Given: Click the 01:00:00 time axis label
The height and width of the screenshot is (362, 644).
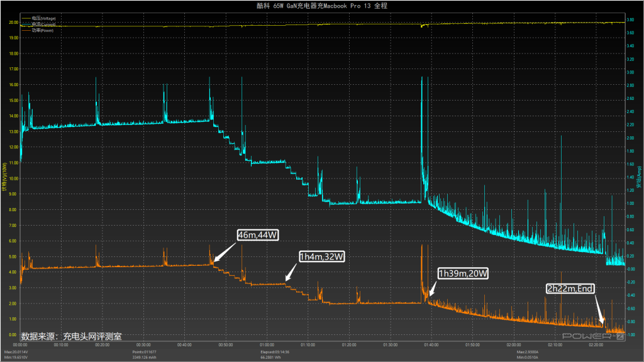Looking at the screenshot, I should point(267,345).
